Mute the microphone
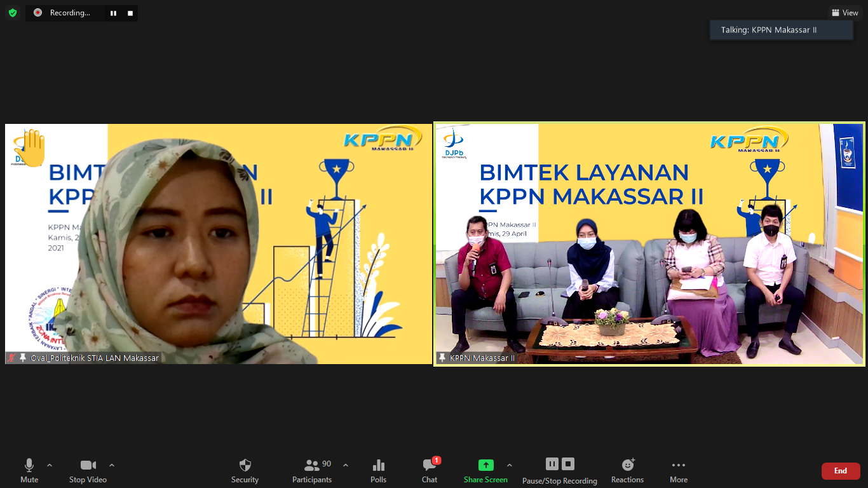 pyautogui.click(x=29, y=471)
